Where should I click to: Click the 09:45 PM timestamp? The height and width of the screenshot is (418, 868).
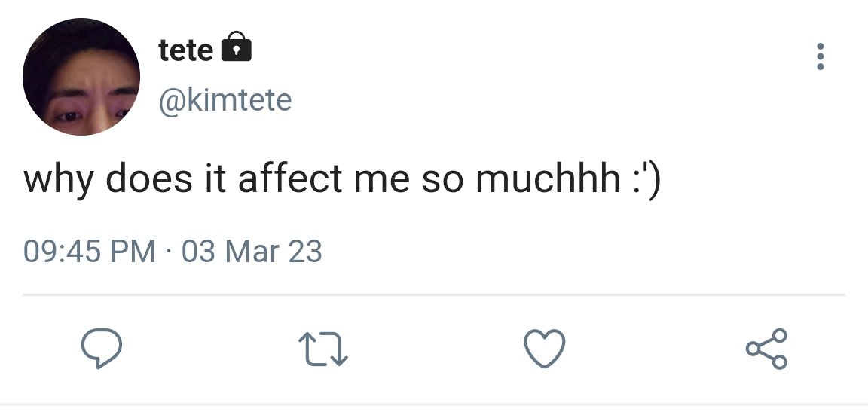tap(90, 251)
